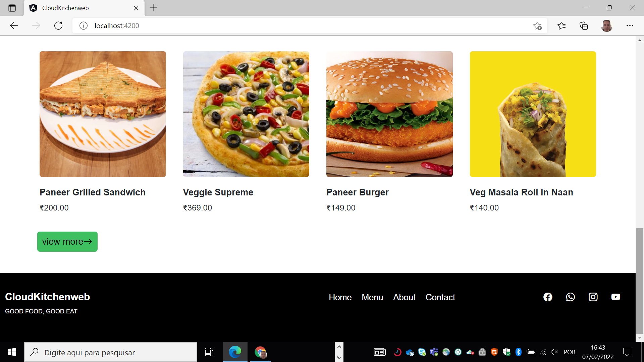Open the browser profile avatar

point(606,25)
